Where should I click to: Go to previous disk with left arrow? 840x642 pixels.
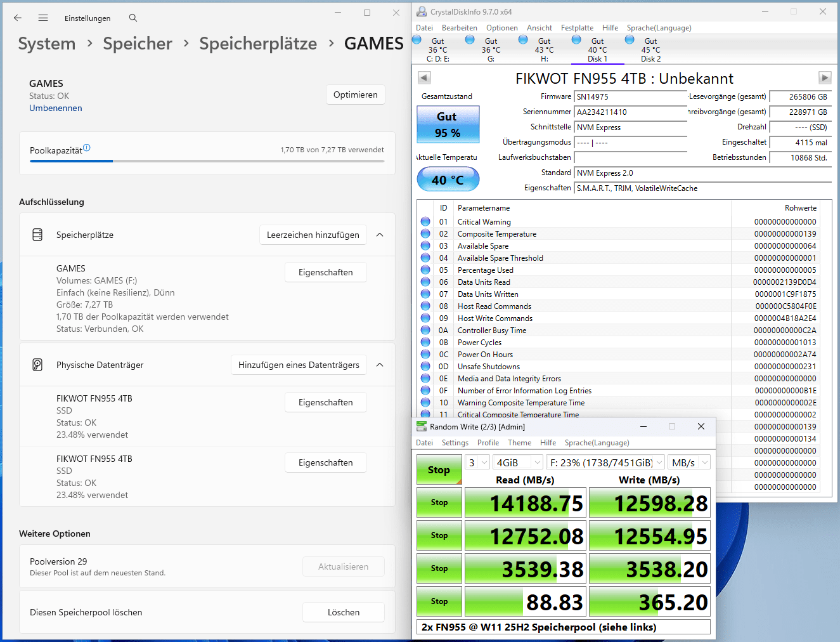click(424, 77)
